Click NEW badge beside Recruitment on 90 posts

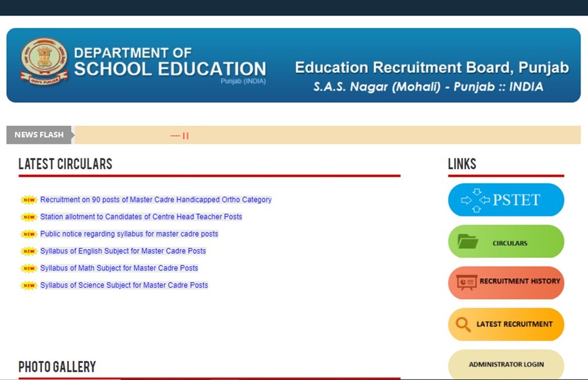[29, 200]
